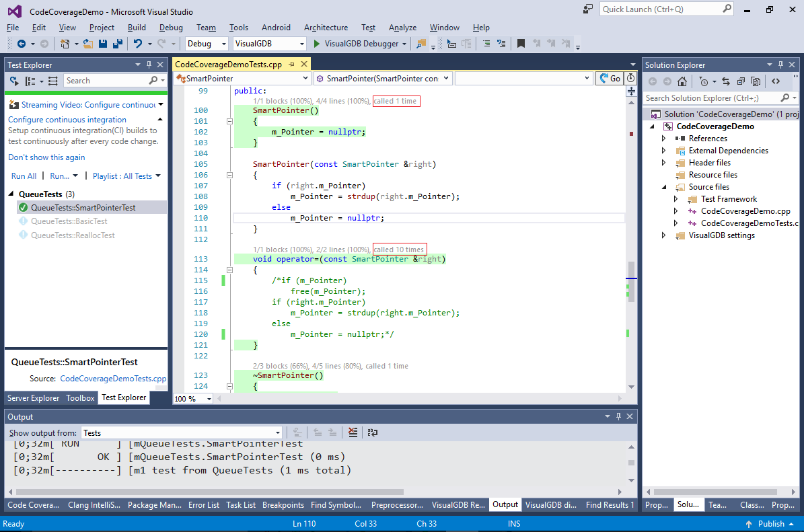Open the Show output from Tests dropdown

pos(182,433)
